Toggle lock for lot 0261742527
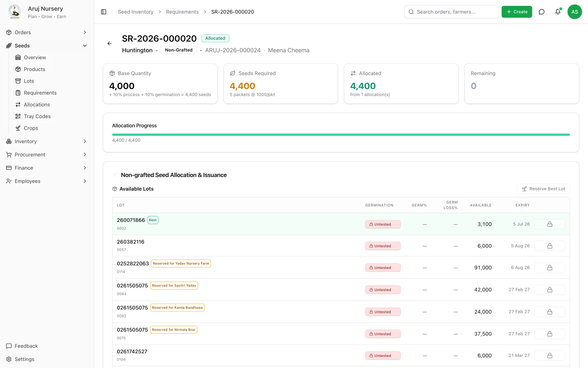The height and width of the screenshot is (368, 588). [x=550, y=355]
